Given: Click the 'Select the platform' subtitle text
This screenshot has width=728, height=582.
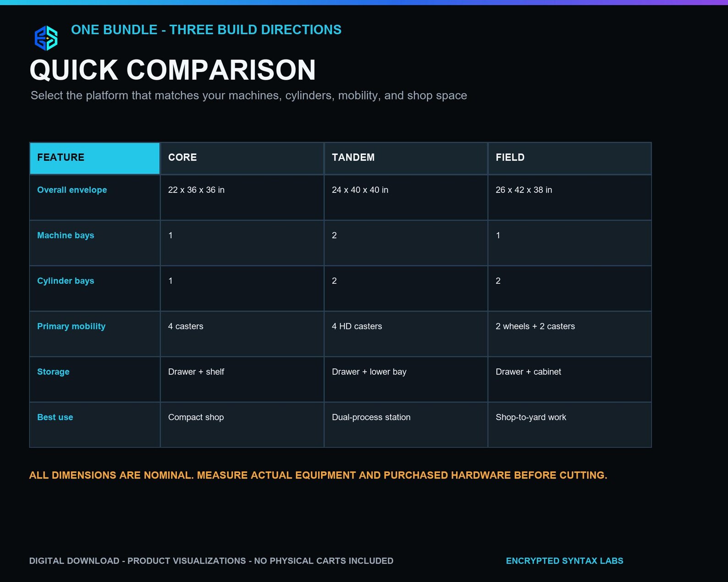Looking at the screenshot, I should [x=249, y=95].
